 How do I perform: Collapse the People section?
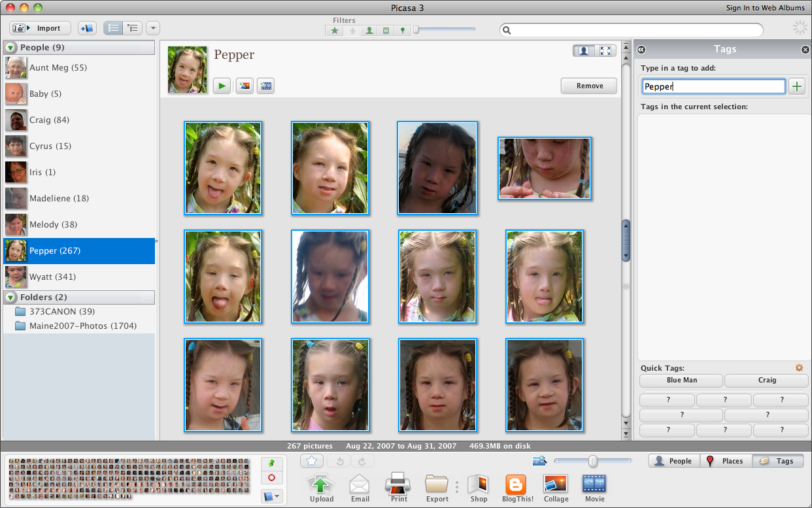[x=10, y=47]
